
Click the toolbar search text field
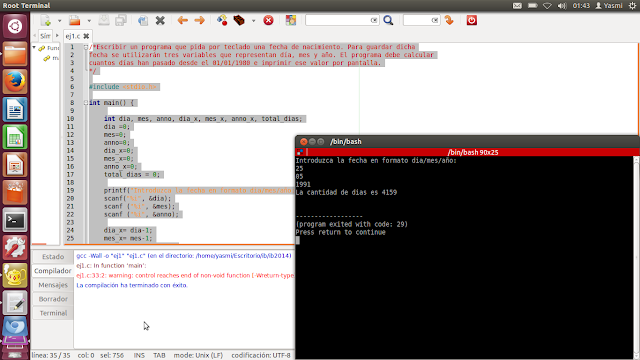point(338,20)
